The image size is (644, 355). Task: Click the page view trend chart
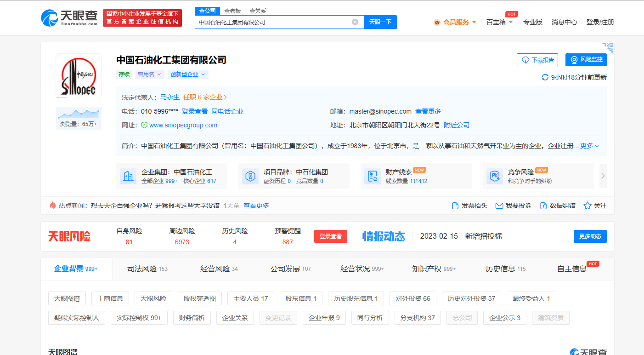[x=79, y=113]
